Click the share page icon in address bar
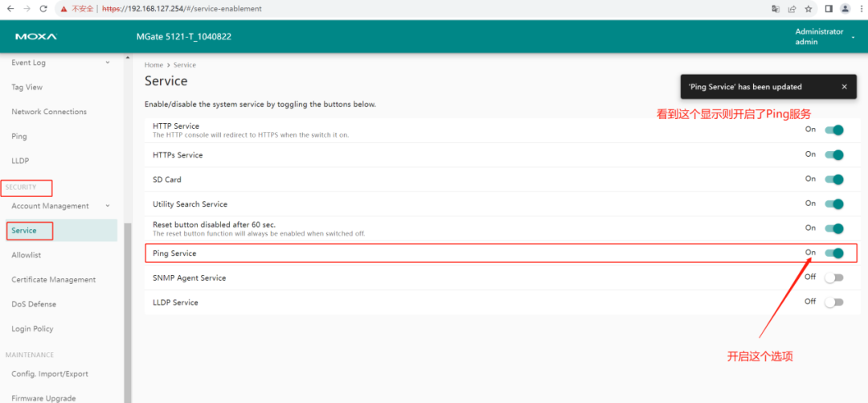This screenshot has height=403, width=868. (792, 9)
